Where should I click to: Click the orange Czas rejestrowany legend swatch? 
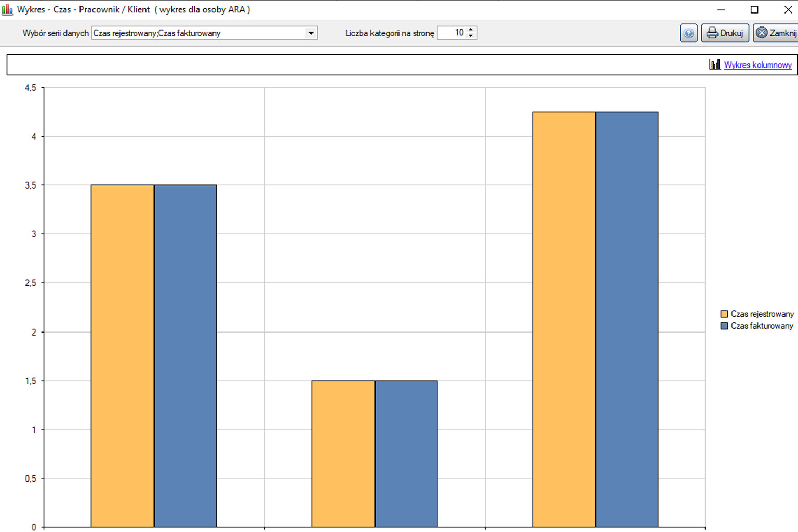pos(724,314)
